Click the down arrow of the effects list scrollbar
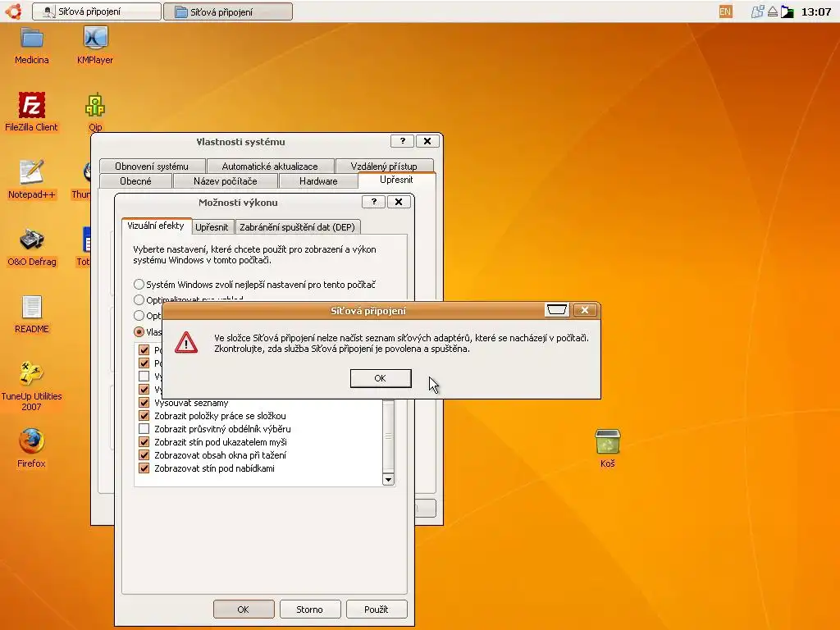Viewport: 840px width, 630px height. coord(388,479)
